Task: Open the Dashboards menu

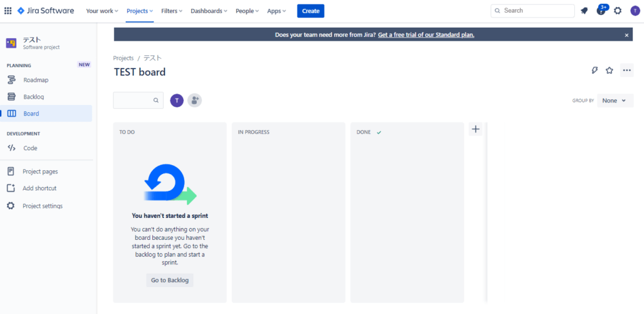Action: pos(209,11)
